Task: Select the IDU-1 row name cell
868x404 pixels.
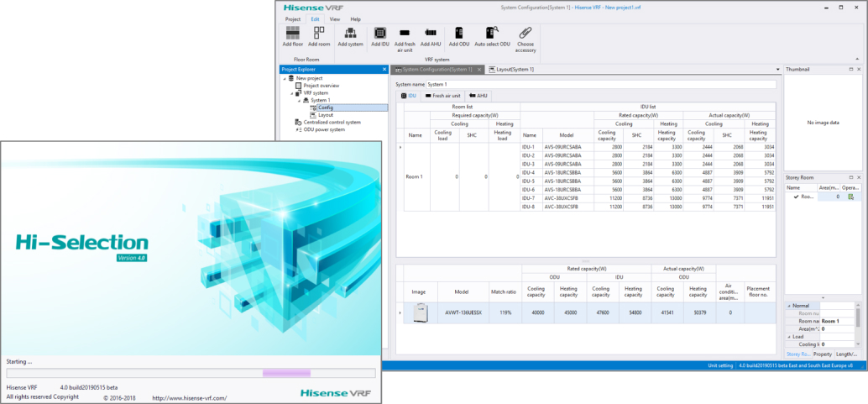Action: pyautogui.click(x=531, y=148)
